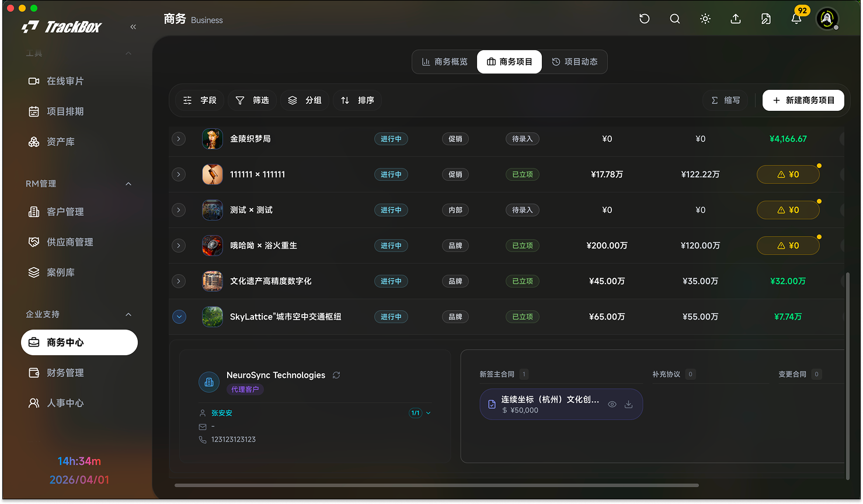The width and height of the screenshot is (863, 504).
Task: Collapse the 企业支持 section
Action: (128, 314)
